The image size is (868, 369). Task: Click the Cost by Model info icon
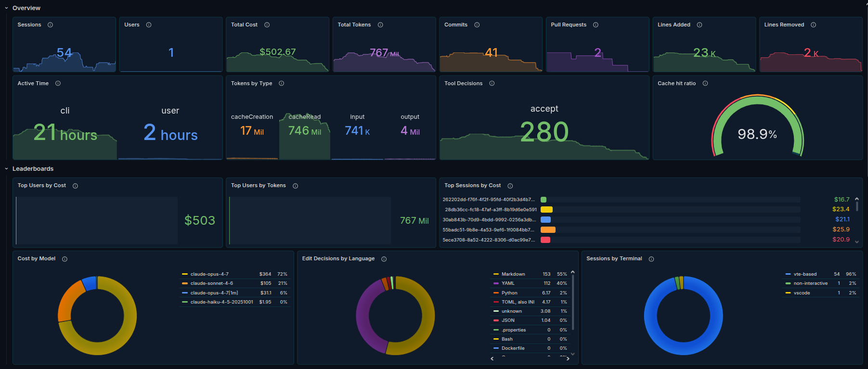[65, 259]
